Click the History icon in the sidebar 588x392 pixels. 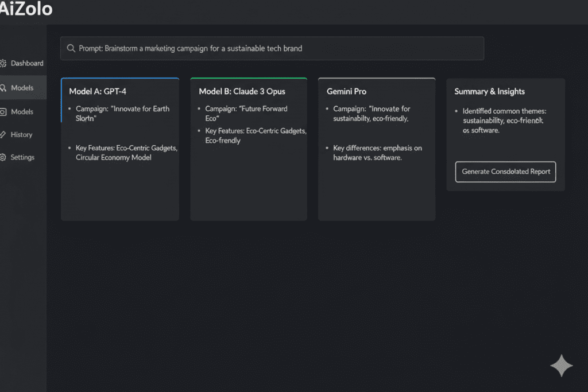[x=3, y=134]
